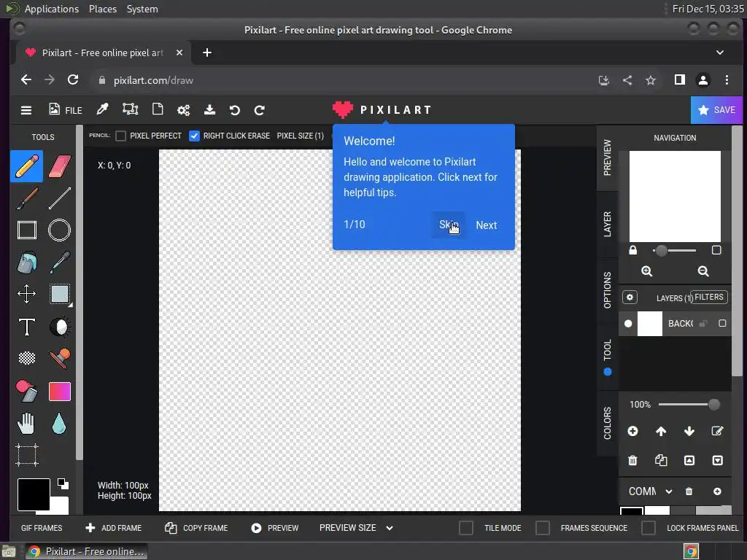The width and height of the screenshot is (747, 560).
Task: Open the Colors side tab
Action: 608,423
